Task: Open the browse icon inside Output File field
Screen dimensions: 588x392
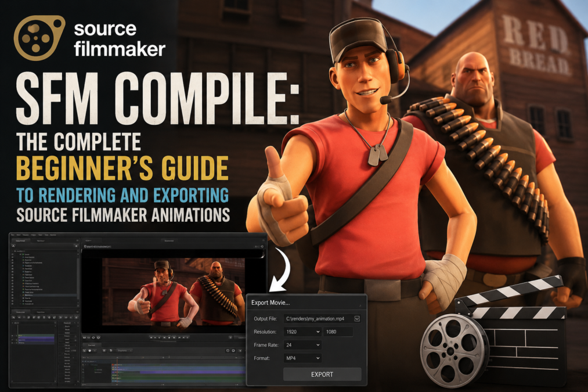Action: click(357, 318)
